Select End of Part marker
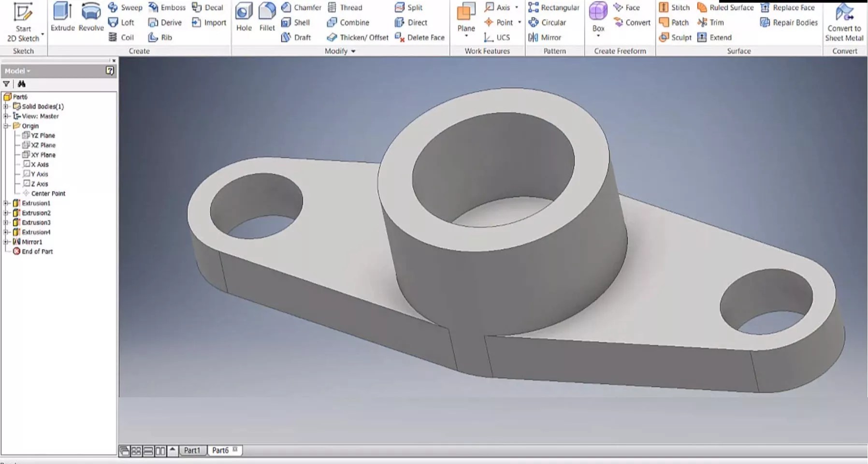Screen dimensions: 868x464 [33, 251]
